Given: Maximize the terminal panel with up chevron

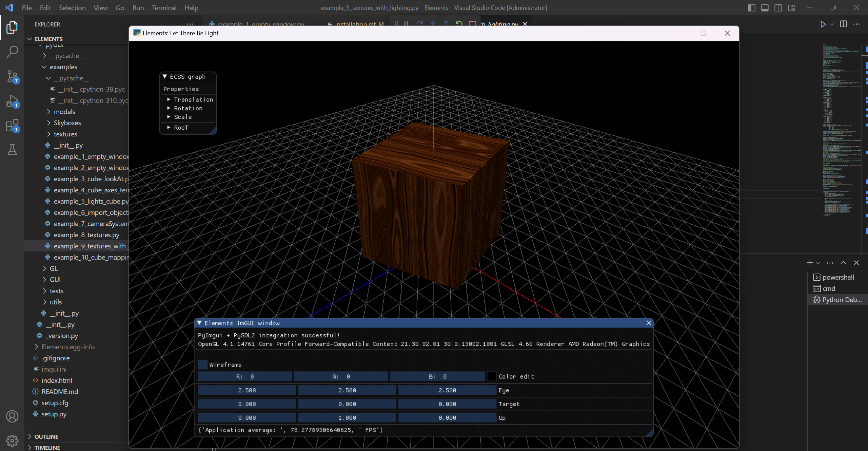Looking at the screenshot, I should click(x=843, y=263).
